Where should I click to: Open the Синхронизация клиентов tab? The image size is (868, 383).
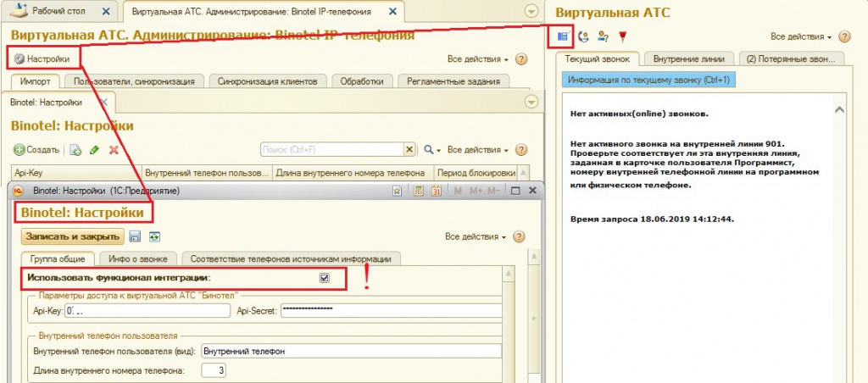coord(267,81)
